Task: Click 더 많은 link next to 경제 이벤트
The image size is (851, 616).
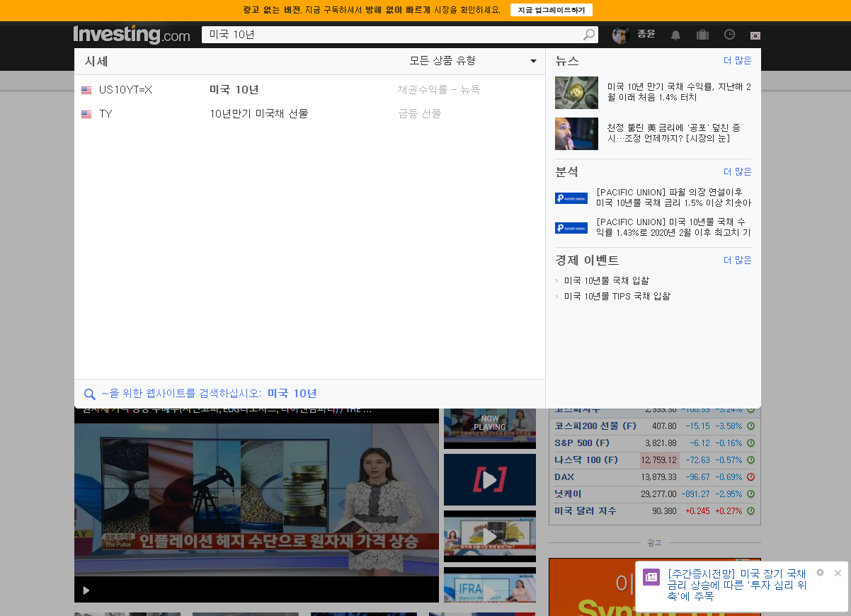Action: 738,261
